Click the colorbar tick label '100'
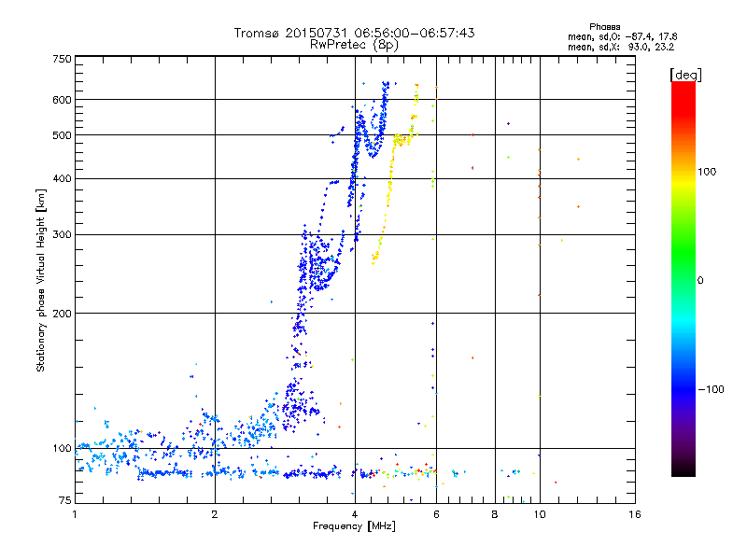The height and width of the screenshot is (560, 747). pos(707,172)
